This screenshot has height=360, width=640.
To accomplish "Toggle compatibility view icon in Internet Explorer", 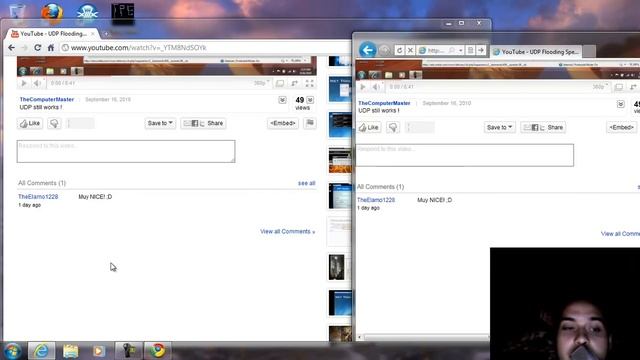I will pyautogui.click(x=470, y=50).
